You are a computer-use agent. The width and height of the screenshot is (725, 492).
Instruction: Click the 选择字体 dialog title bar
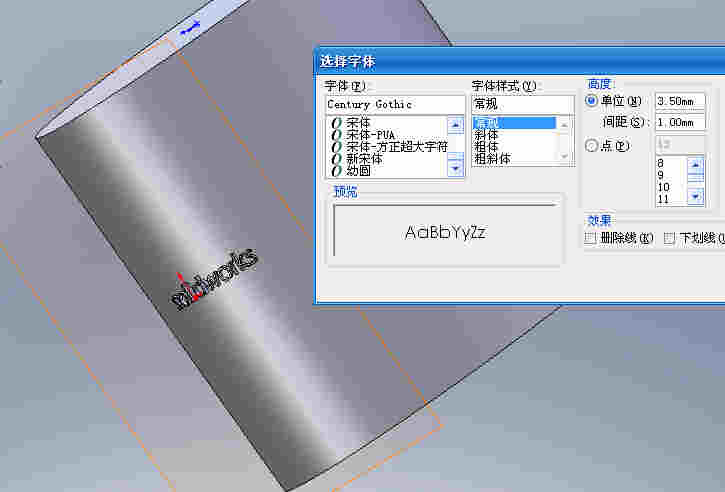[520, 61]
